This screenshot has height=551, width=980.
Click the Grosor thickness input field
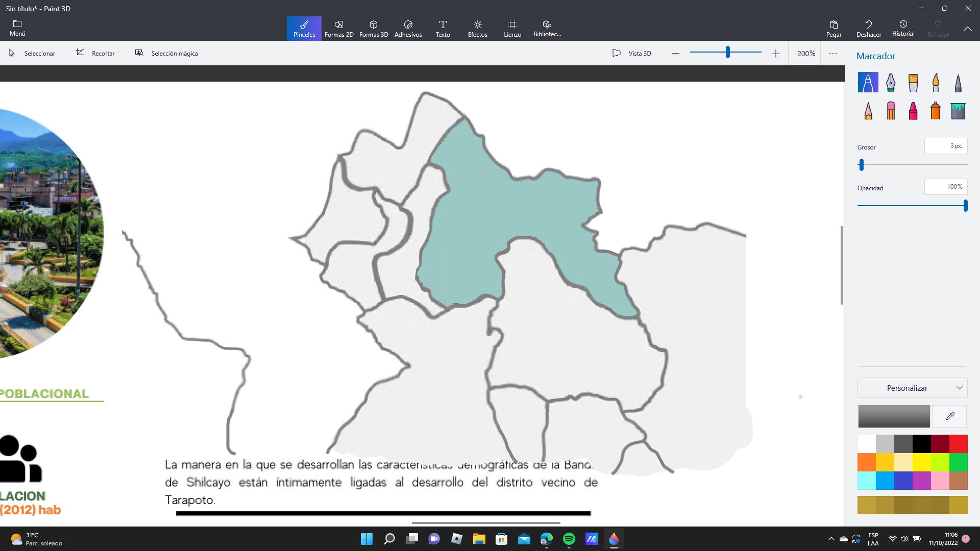(x=945, y=146)
